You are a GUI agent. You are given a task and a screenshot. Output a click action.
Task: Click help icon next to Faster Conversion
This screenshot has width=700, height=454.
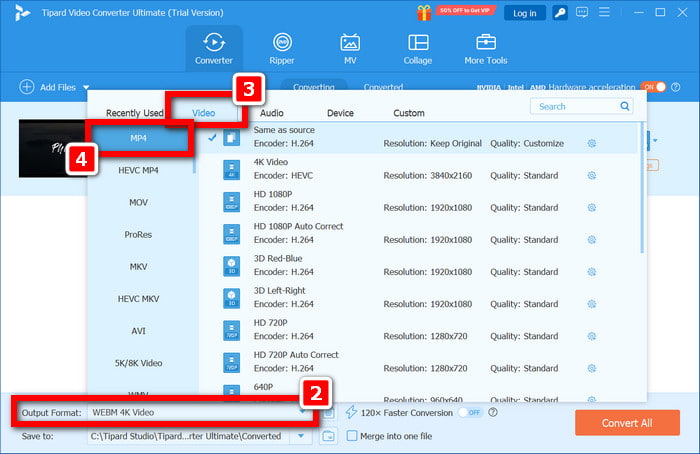pos(493,412)
